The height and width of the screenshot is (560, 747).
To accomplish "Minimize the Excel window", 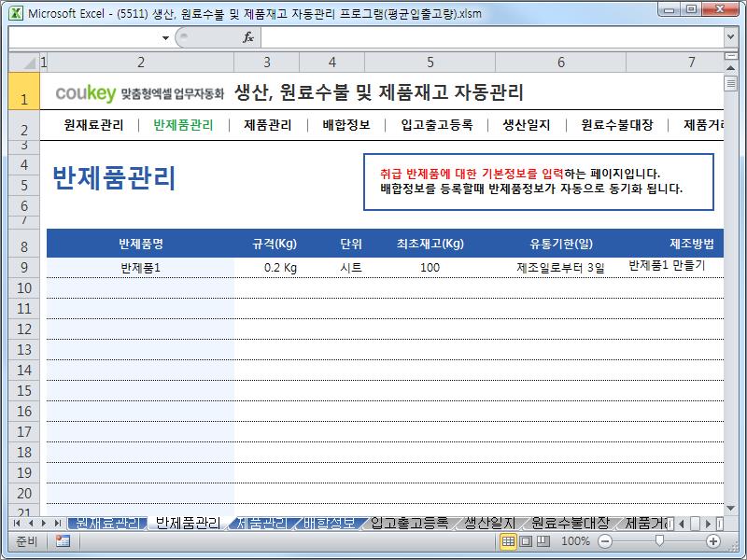I will (x=669, y=9).
